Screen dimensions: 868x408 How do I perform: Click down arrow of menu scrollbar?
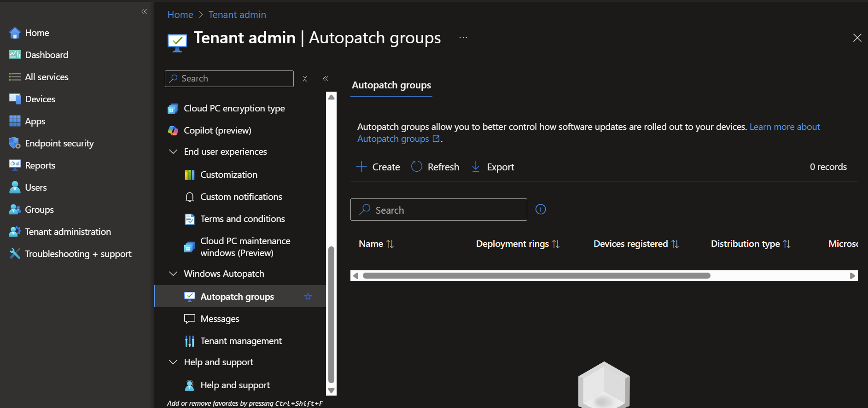(331, 391)
